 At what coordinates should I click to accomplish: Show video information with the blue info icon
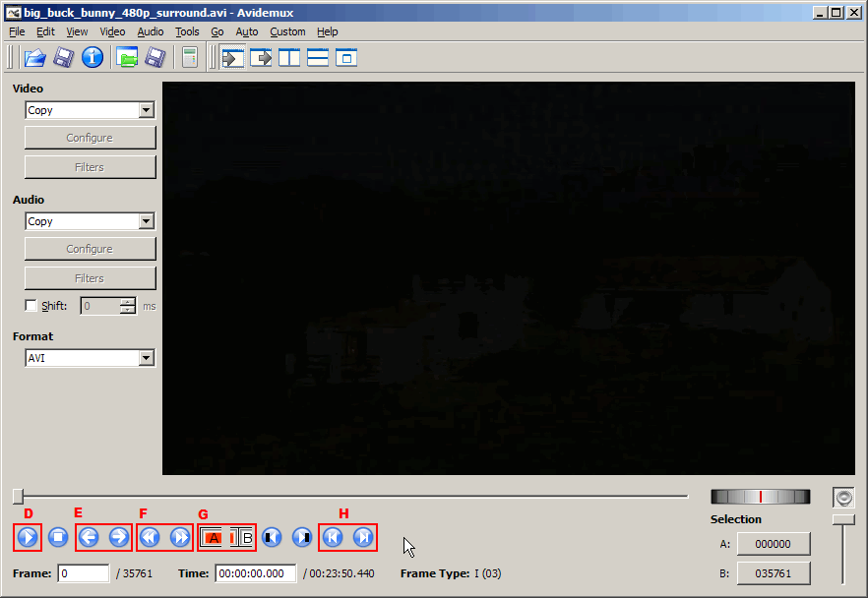tap(93, 57)
